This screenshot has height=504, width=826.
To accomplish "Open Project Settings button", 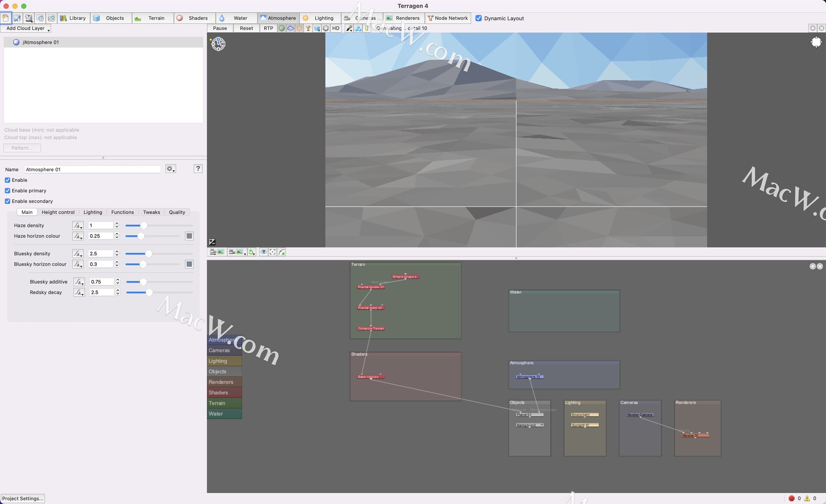I will (23, 498).
